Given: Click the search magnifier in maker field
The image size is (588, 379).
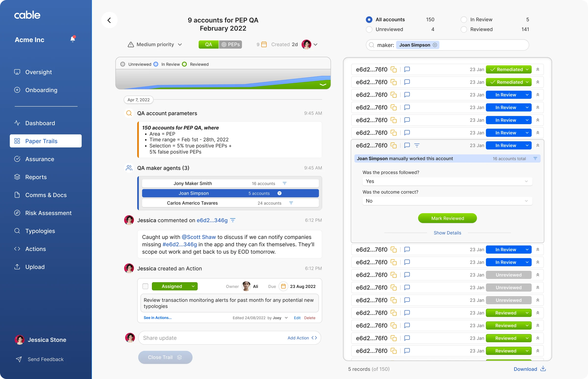Looking at the screenshot, I should 372,45.
